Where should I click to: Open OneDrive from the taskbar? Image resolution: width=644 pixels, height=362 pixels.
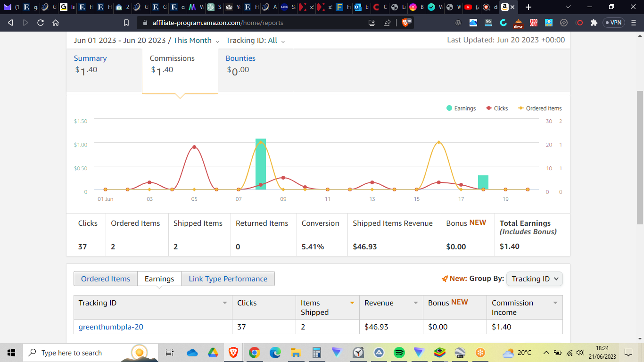pos(192,353)
